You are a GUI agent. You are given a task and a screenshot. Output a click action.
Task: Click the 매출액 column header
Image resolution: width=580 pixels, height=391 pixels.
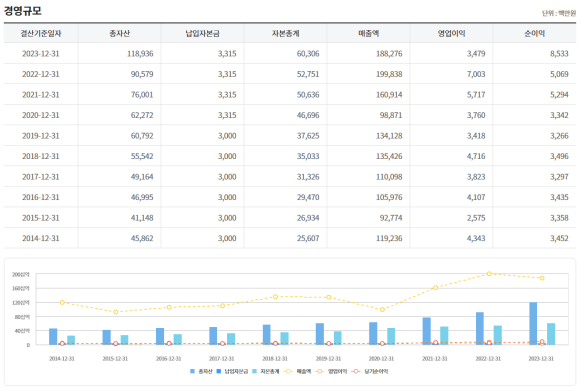pyautogui.click(x=368, y=34)
